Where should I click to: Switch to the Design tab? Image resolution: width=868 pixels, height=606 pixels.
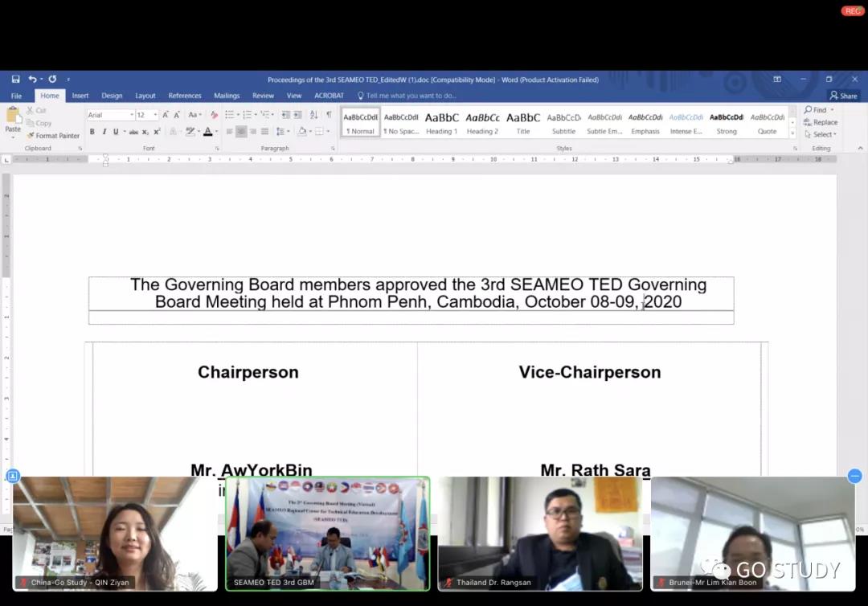(112, 96)
